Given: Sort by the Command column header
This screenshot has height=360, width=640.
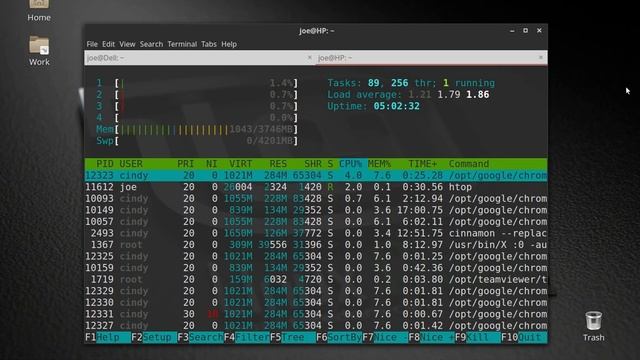Looking at the screenshot, I should (x=469, y=164).
